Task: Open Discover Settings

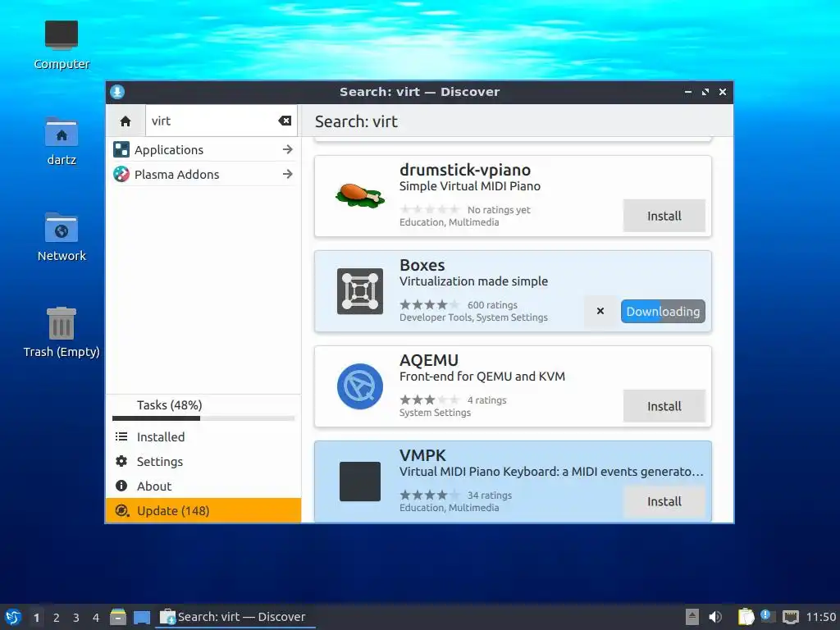Action: pos(203,461)
